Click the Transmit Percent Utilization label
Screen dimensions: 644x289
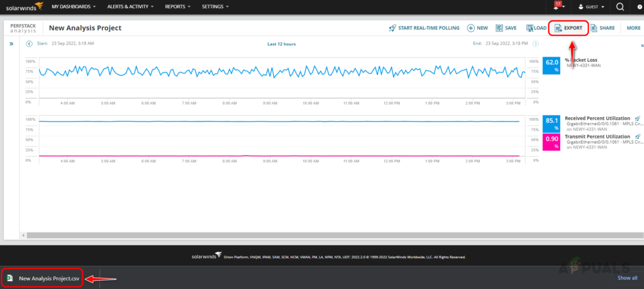coord(597,137)
